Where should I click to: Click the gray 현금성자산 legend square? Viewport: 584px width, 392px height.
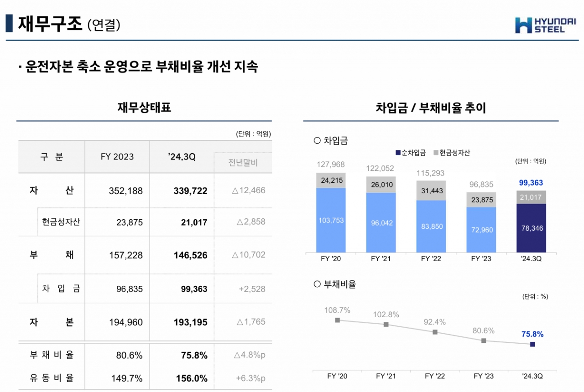(436, 153)
